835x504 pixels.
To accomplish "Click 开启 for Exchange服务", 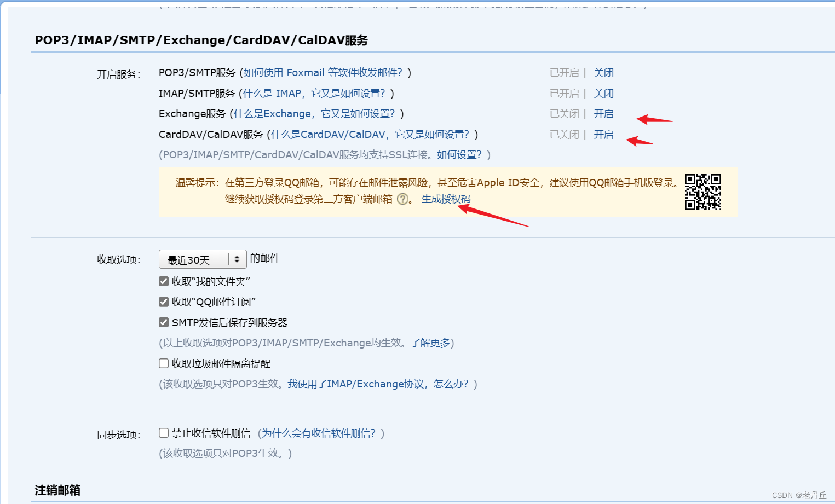I will (x=604, y=114).
